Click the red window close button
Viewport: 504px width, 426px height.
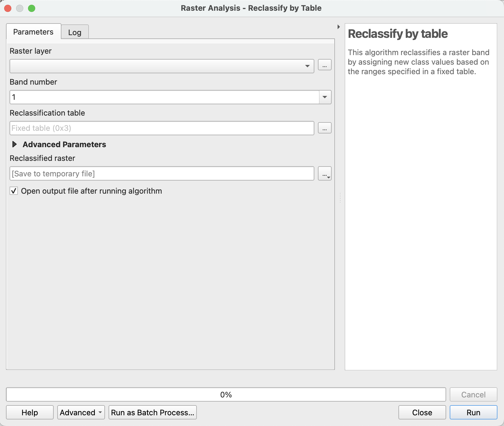click(x=8, y=8)
